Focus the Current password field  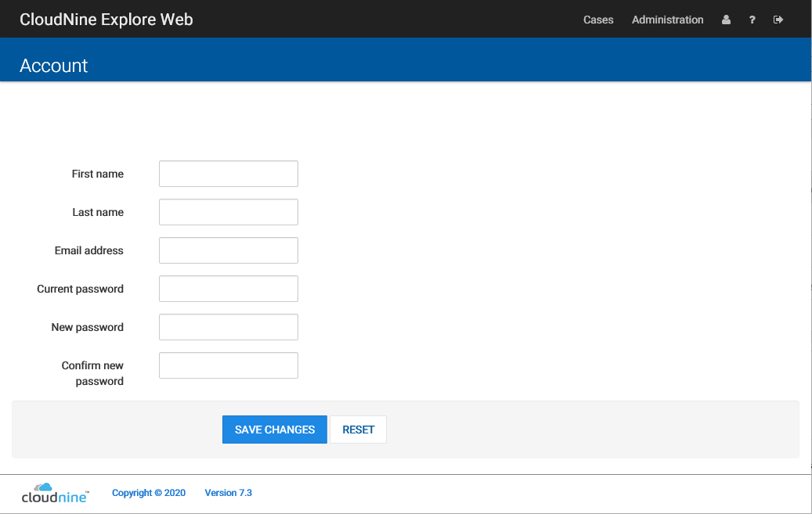tap(229, 289)
